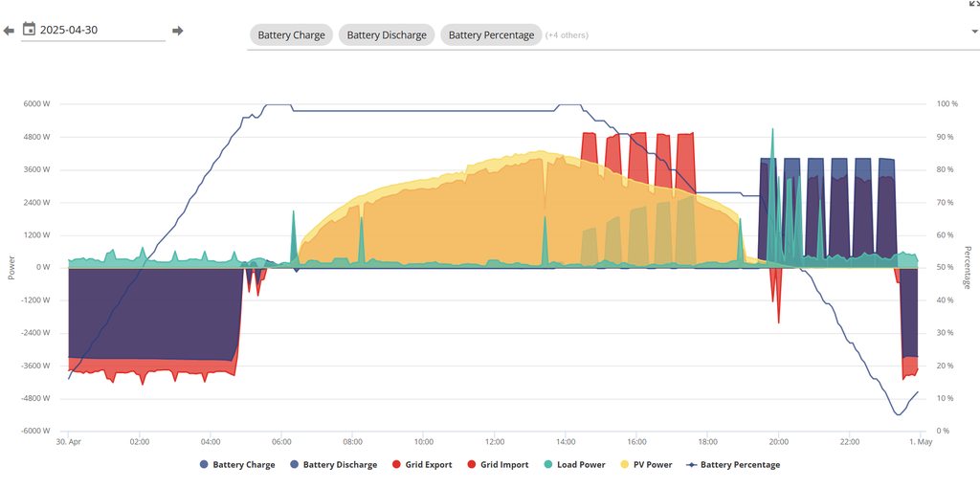Click the teal Load Power legend marker

tap(549, 465)
